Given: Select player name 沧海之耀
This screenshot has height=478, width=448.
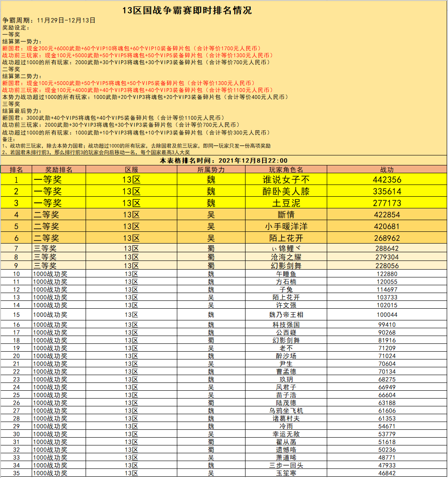Looking at the screenshot, I should 286,257.
